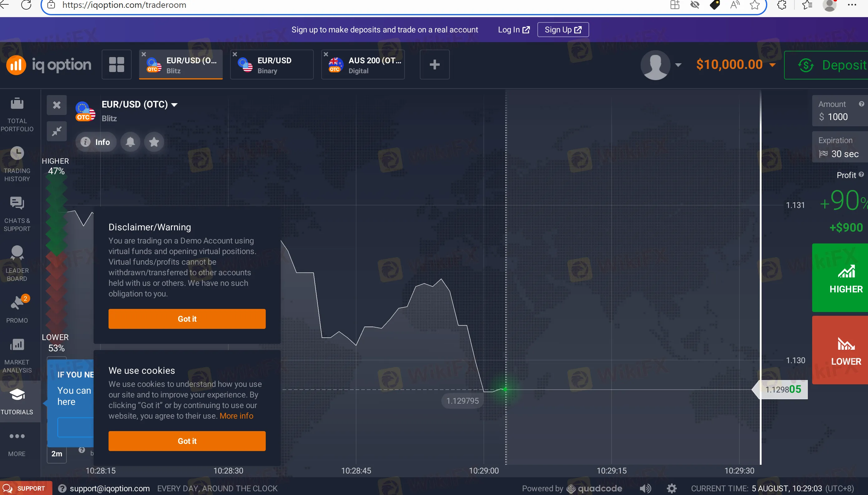
Task: Toggle the favorite star for EUR/USD (OTC)
Action: click(x=154, y=142)
